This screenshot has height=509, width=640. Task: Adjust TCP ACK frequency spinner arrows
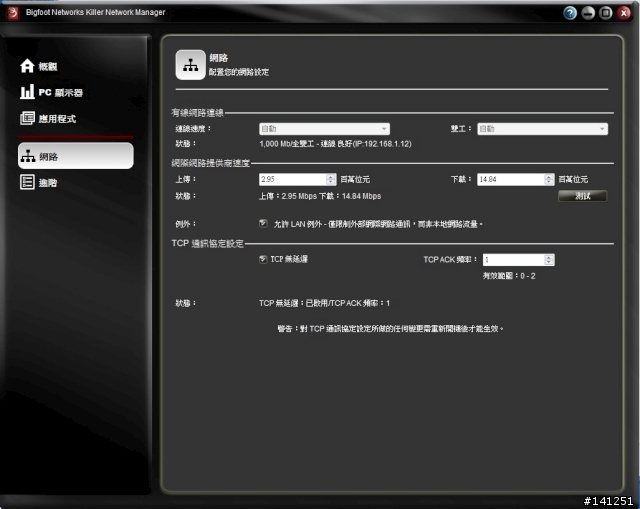point(549,260)
